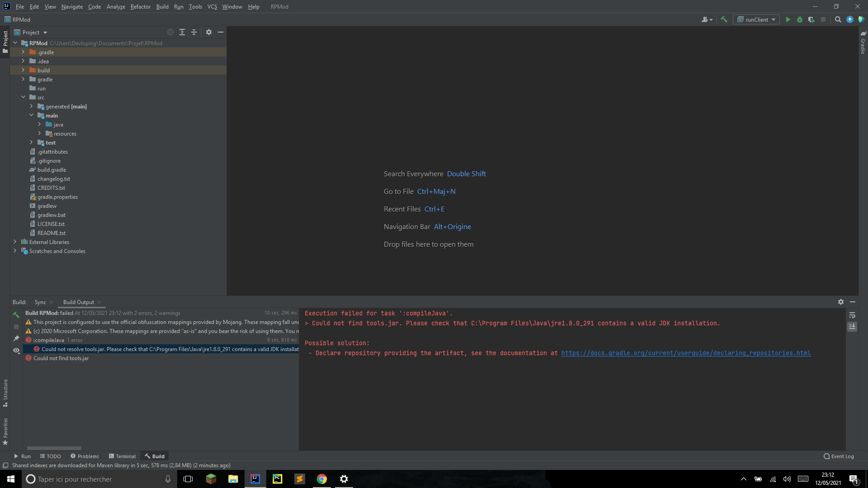Click Select Opened File target icon
Screen dimensions: 868x488
(170, 32)
